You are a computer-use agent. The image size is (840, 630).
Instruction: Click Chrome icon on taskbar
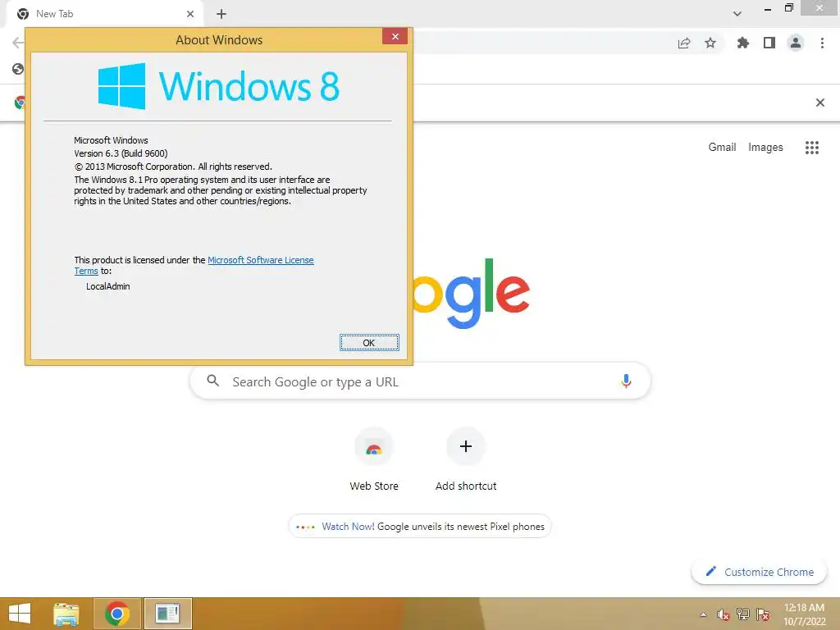tap(117, 614)
